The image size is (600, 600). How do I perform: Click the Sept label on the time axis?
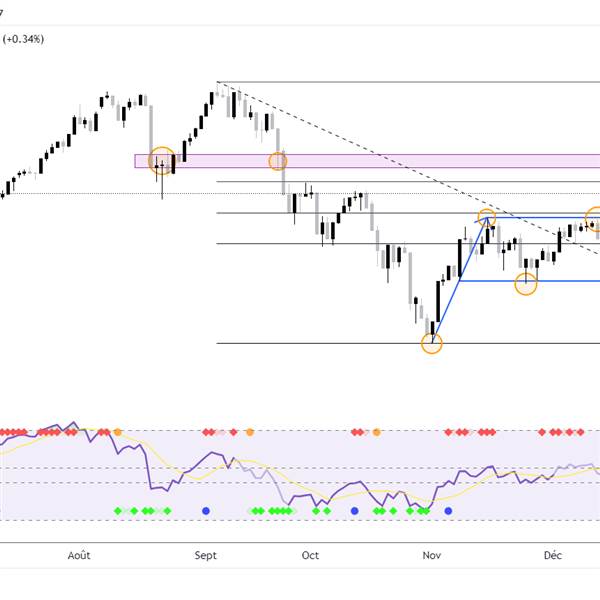pyautogui.click(x=205, y=556)
